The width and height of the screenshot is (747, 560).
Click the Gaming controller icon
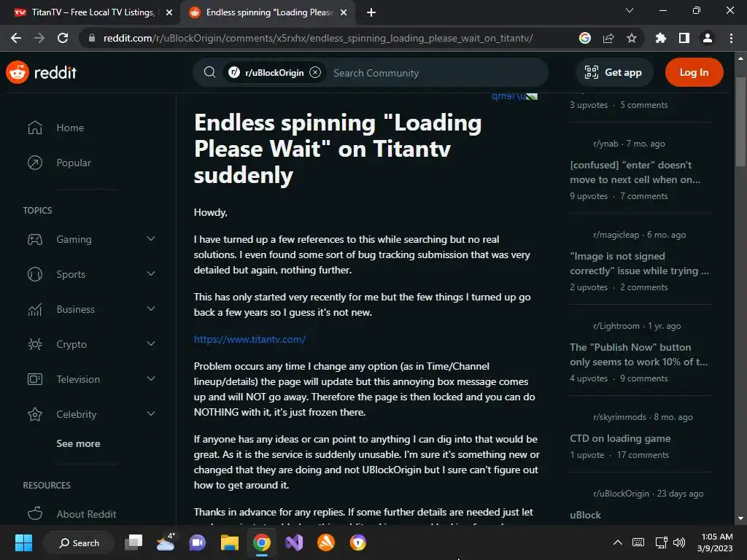[x=35, y=239]
